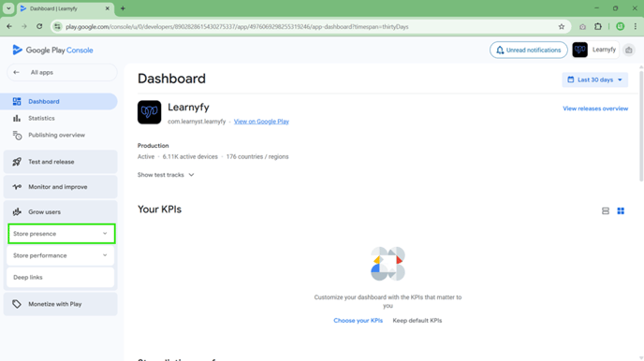Open a new browser tab
644x361 pixels.
click(123, 8)
